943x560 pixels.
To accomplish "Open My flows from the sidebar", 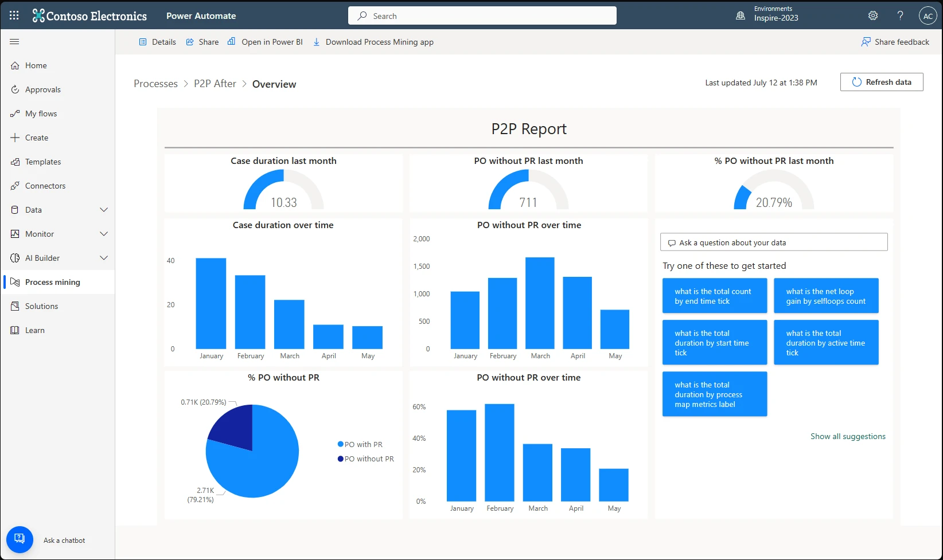I will [x=41, y=113].
